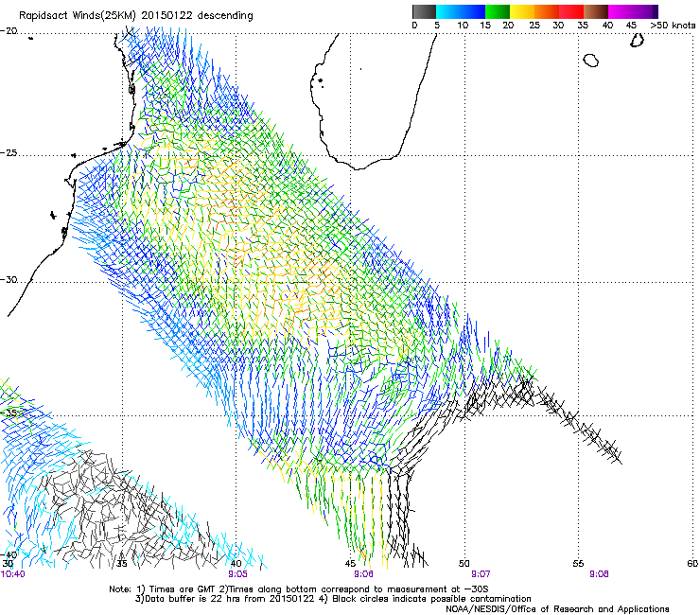
Task: Click the yellow 20-25 knots legend color
Action: click(x=522, y=11)
